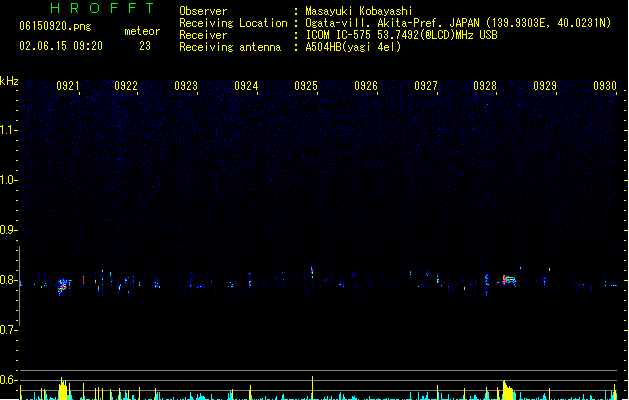The image size is (629, 400).
Task: Click the bright meteor echo just after 0928
Action: coord(509,280)
